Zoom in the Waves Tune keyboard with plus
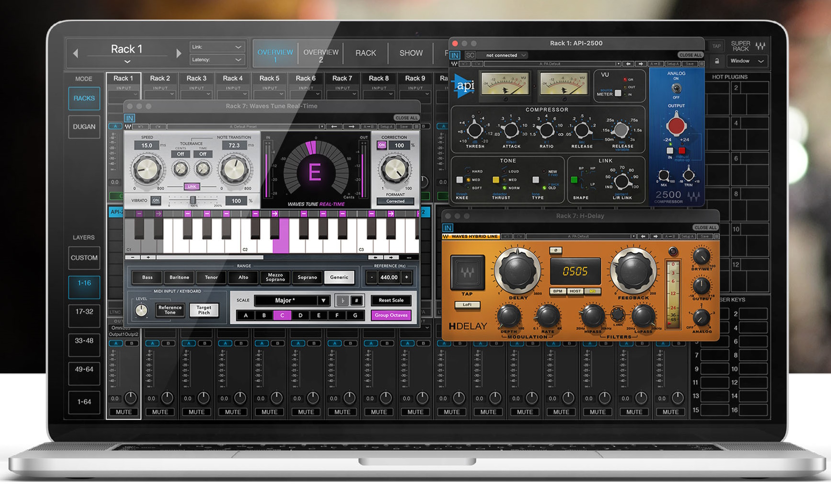This screenshot has height=504, width=831. pyautogui.click(x=149, y=258)
